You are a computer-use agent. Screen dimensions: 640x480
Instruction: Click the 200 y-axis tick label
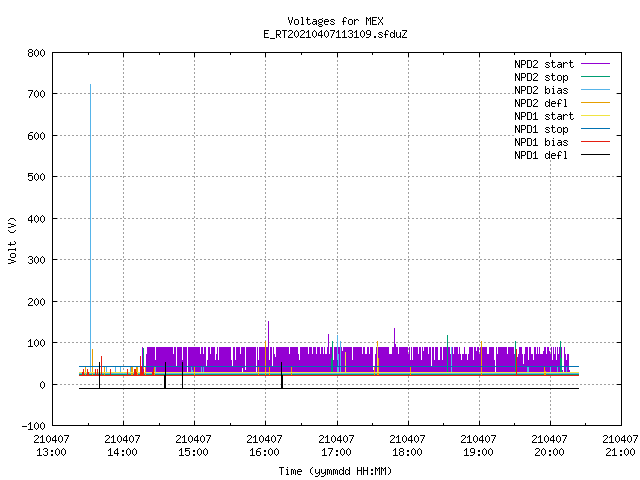pyautogui.click(x=36, y=302)
